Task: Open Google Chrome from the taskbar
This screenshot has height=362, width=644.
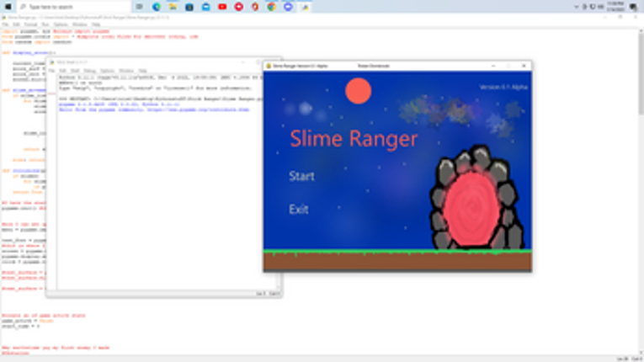Action: (271, 6)
